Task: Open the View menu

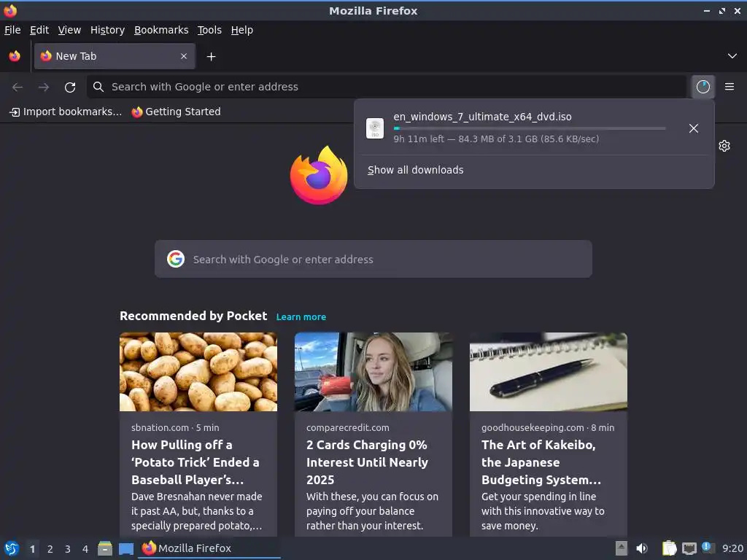Action: tap(69, 30)
